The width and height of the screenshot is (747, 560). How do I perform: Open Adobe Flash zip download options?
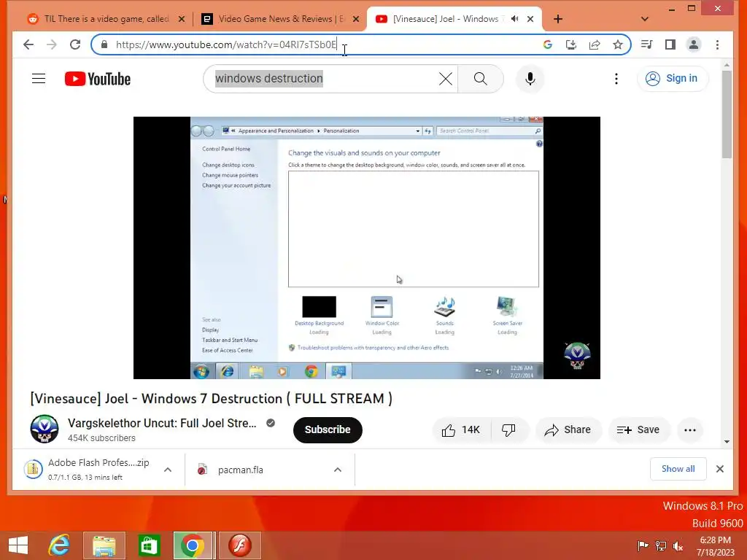pos(168,470)
